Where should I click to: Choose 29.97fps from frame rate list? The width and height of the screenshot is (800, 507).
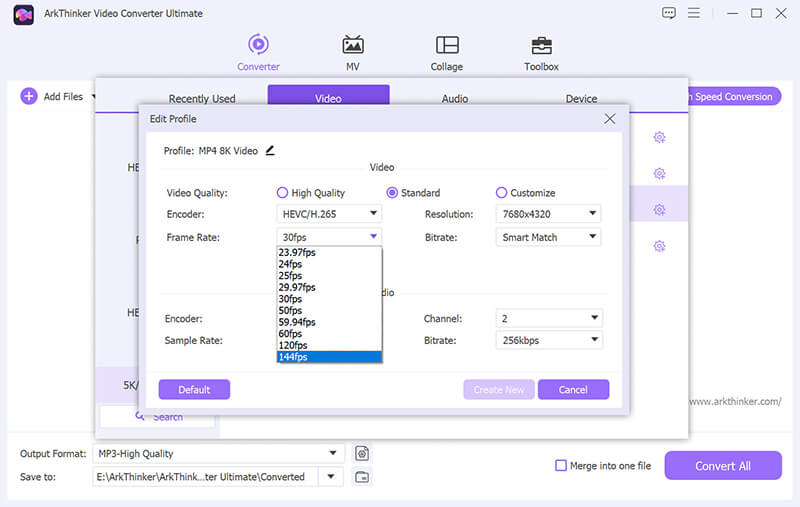click(329, 287)
